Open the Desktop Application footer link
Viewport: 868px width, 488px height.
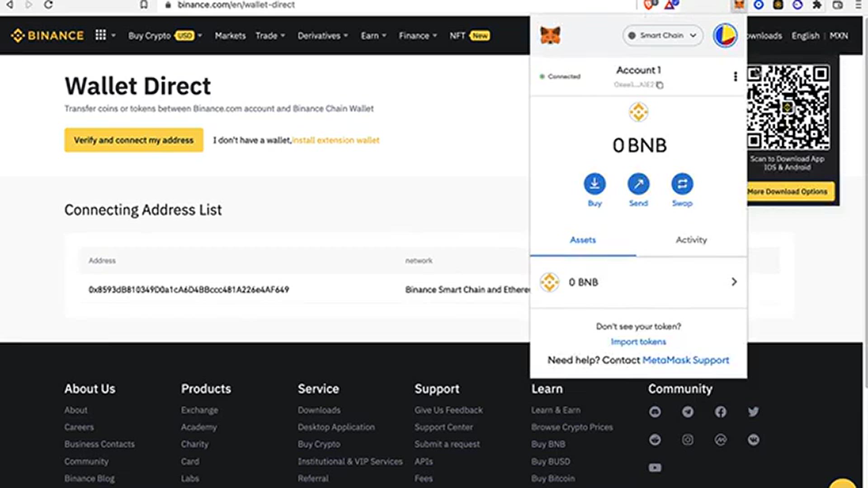336,427
